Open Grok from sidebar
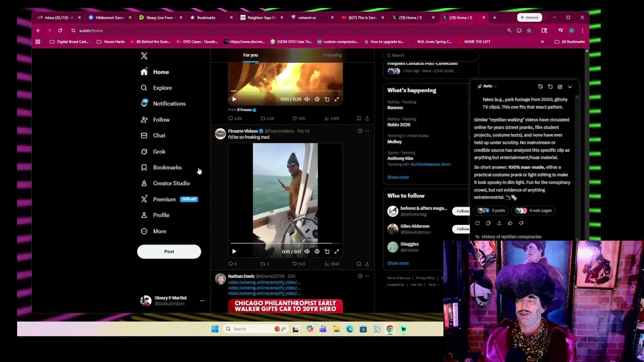Image resolution: width=644 pixels, height=362 pixels. (153, 151)
